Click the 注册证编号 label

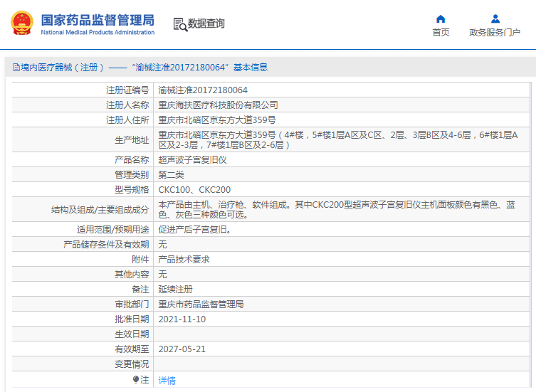tap(127, 90)
